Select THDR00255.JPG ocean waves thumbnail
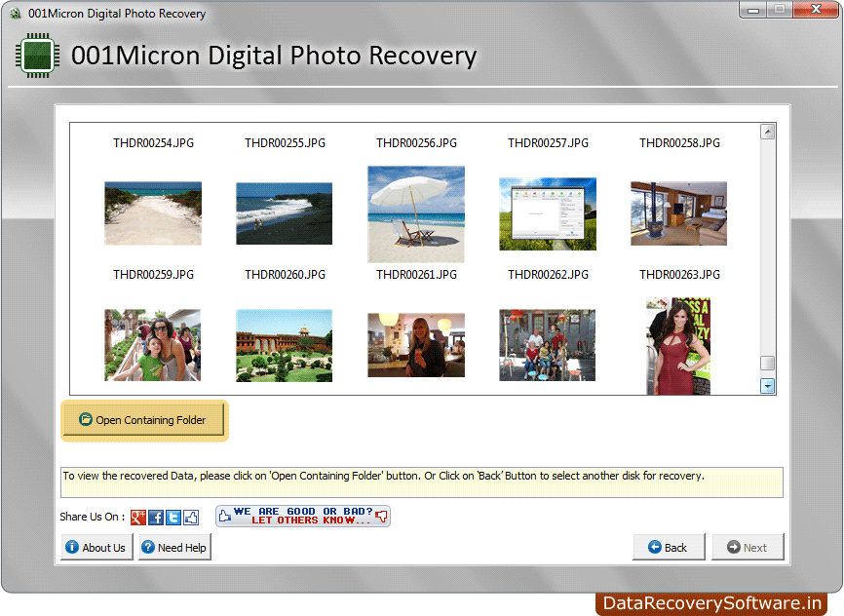 pos(285,213)
